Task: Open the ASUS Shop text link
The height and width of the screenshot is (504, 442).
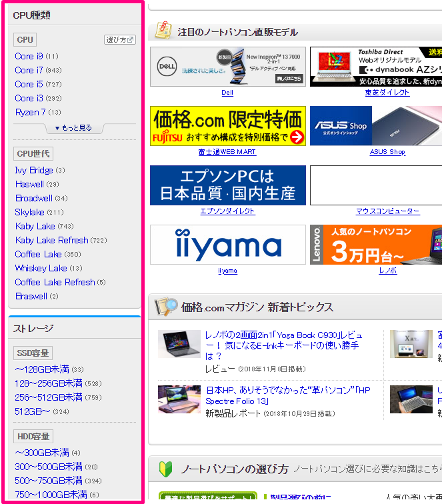Action: [387, 152]
